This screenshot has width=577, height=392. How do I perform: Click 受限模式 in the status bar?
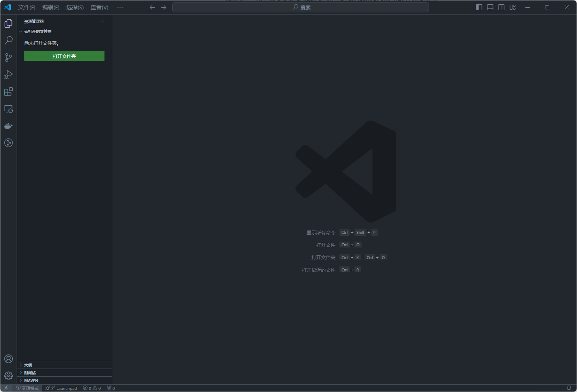click(x=28, y=388)
